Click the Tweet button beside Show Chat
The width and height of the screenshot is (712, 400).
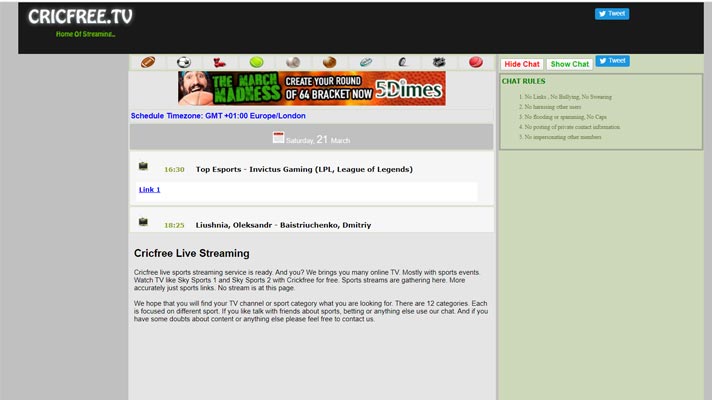[x=613, y=61]
